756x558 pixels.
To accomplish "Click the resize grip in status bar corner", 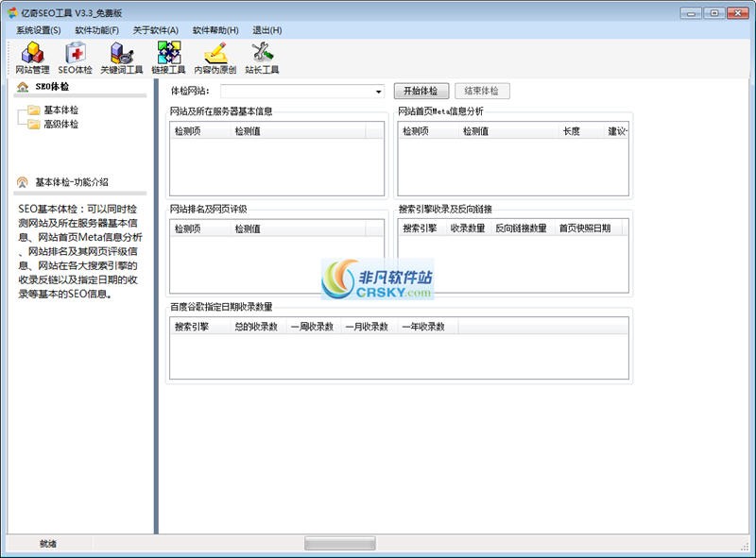I will click(x=745, y=546).
